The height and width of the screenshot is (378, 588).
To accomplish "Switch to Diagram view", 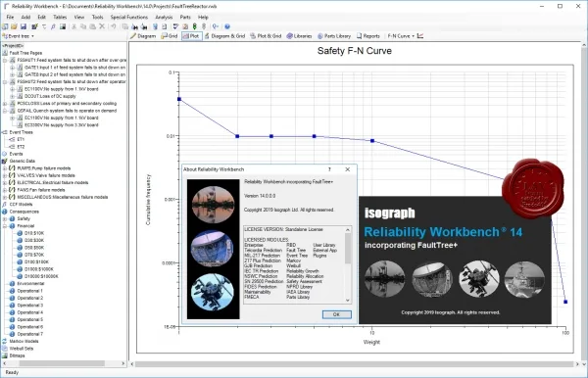I will pyautogui.click(x=143, y=36).
